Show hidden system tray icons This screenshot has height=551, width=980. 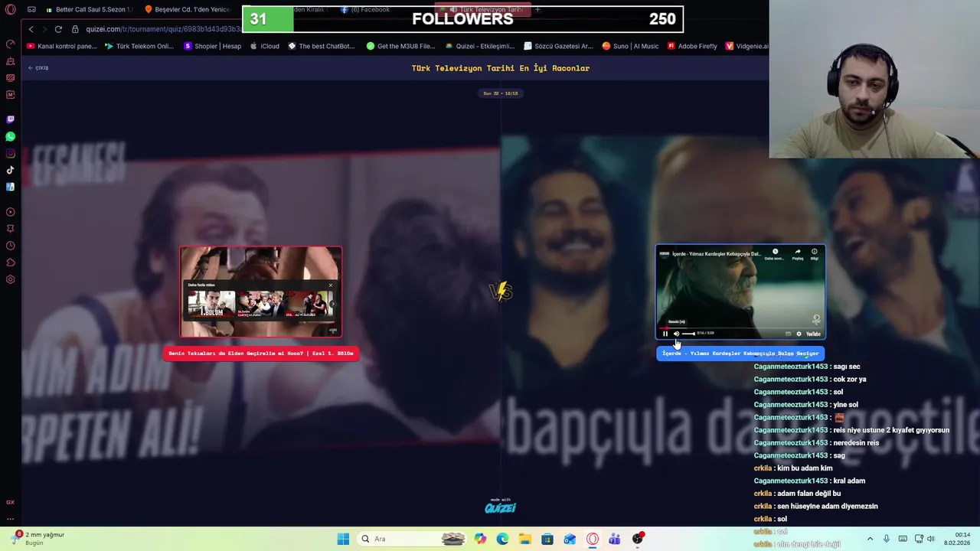pyautogui.click(x=870, y=539)
